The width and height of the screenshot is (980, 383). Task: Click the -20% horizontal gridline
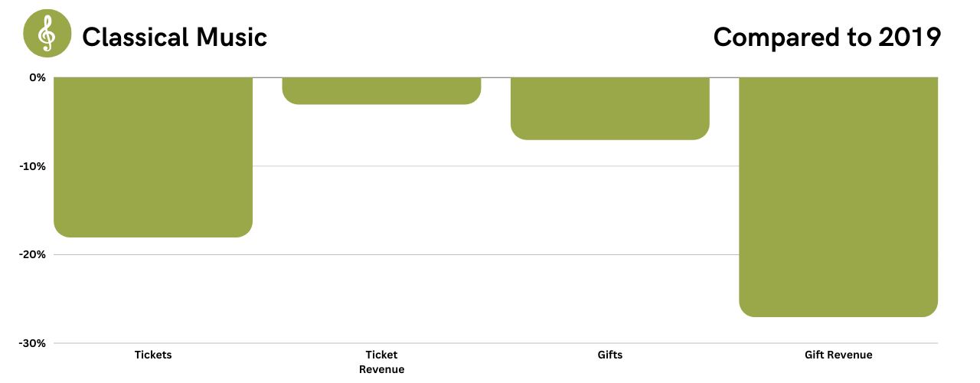tap(495, 254)
